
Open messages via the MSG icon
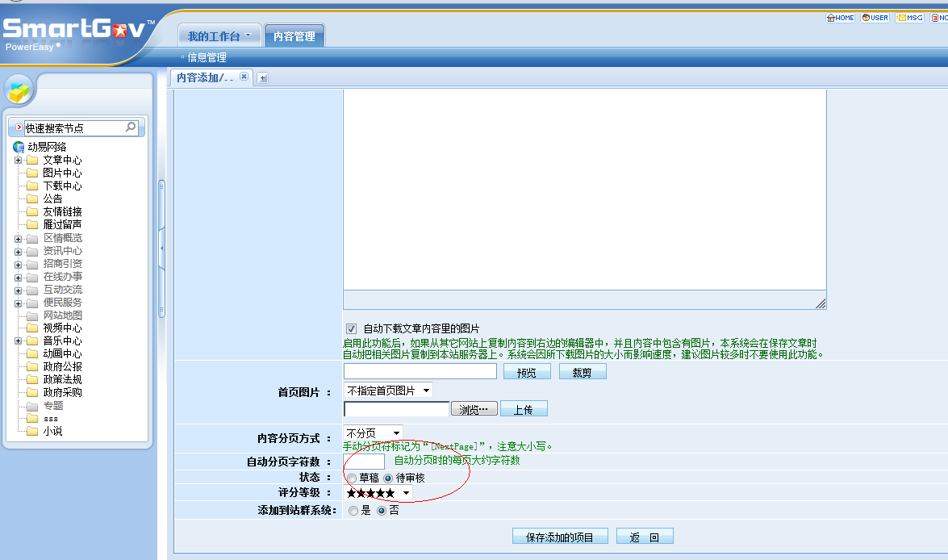coord(909,18)
